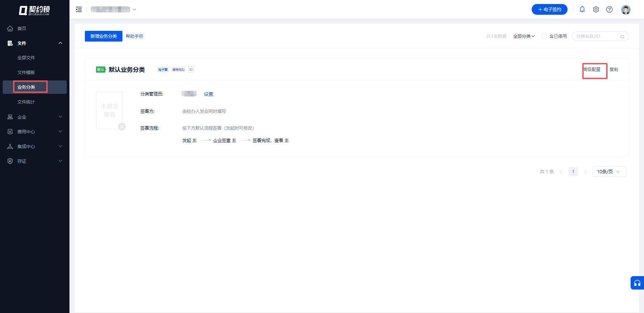Viewport: 644px width, 313px height.
Task: Go to 全部文件 in the sidebar
Action: point(26,58)
